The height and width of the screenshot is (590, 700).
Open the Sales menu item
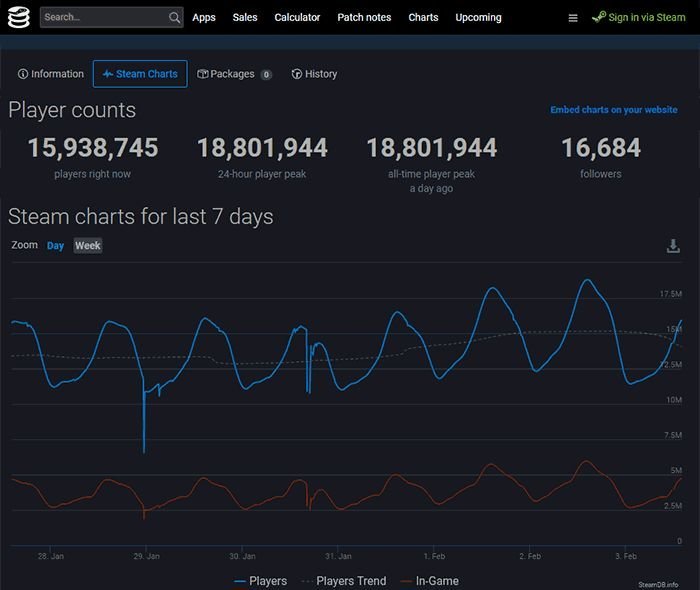245,17
